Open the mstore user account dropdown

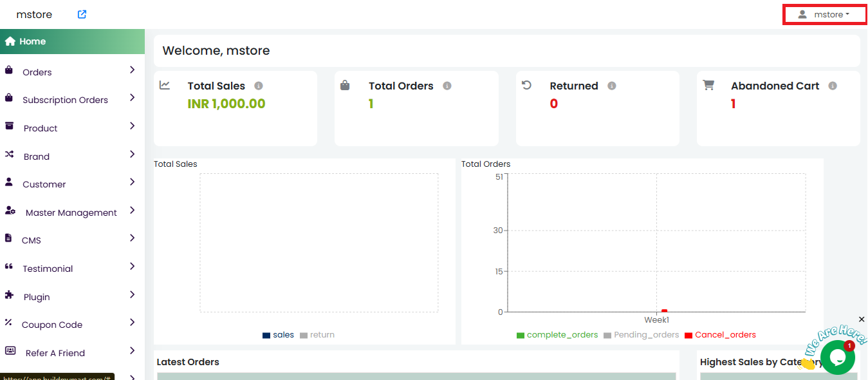click(x=825, y=14)
